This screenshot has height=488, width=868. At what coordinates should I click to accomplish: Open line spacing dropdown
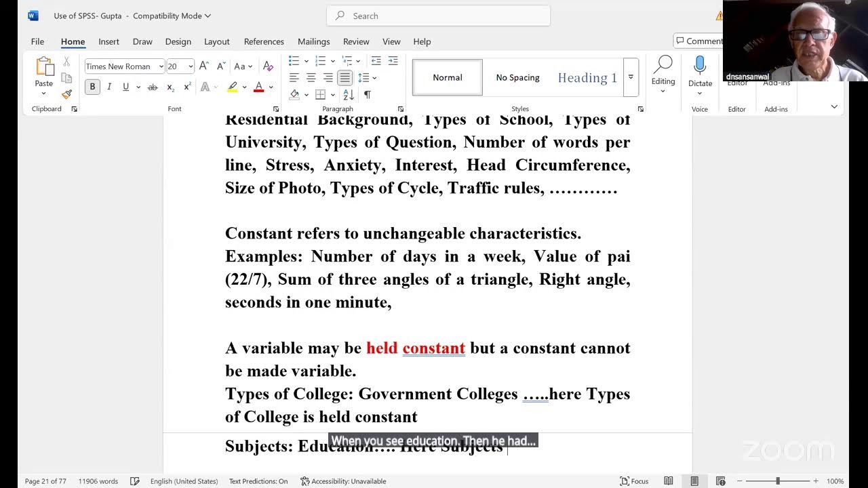[368, 78]
